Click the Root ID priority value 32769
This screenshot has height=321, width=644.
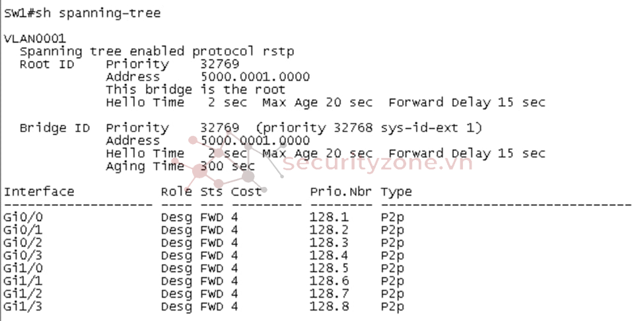pos(220,65)
